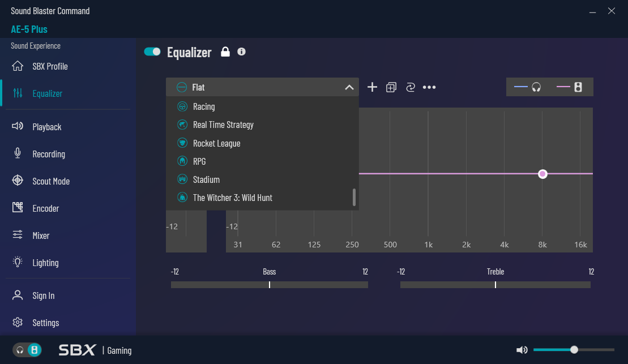The height and width of the screenshot is (364, 628).
Task: Click the Equalizer info icon
Action: (241, 52)
